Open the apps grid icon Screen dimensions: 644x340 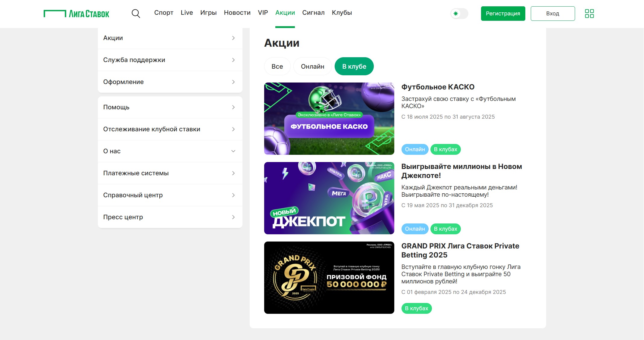(589, 14)
